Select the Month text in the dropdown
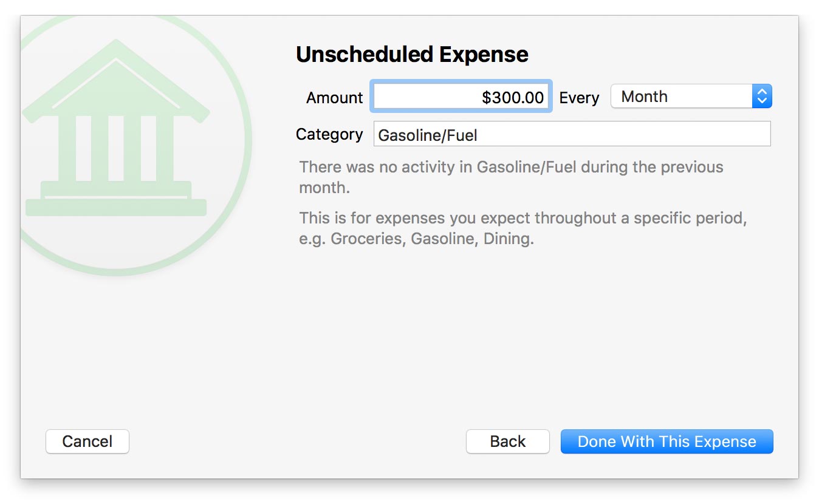The image size is (819, 504). coord(644,97)
